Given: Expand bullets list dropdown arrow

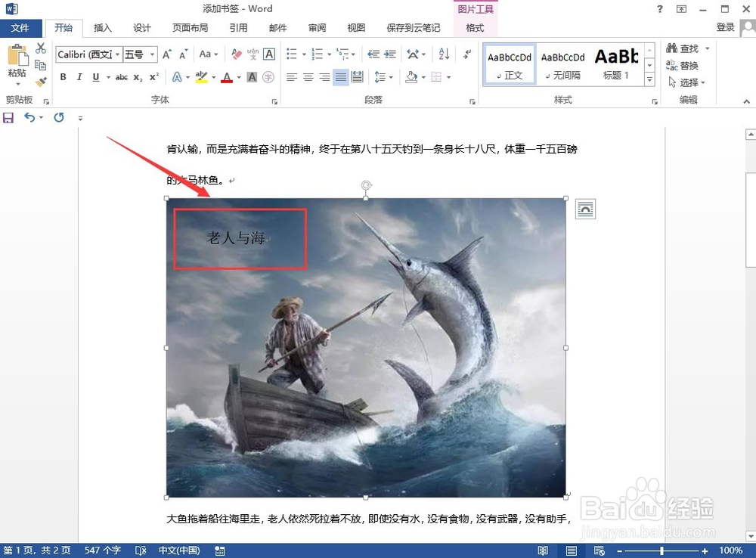Looking at the screenshot, I should [304, 54].
